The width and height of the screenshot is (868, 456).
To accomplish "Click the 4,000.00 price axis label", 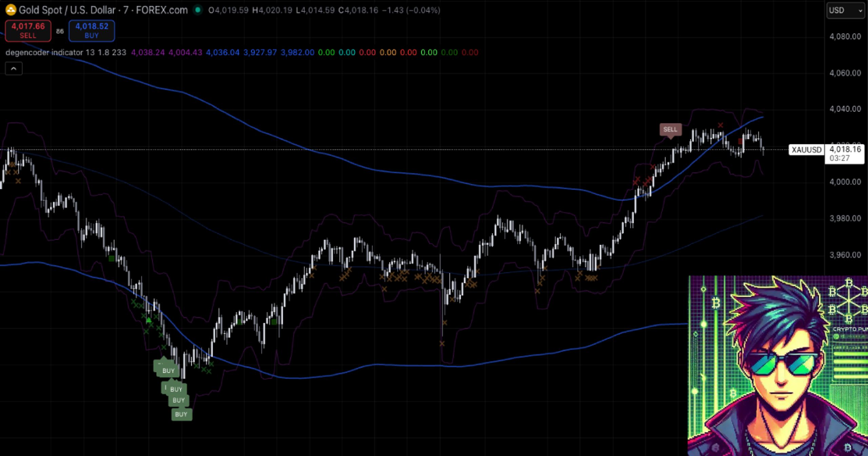I will click(x=845, y=182).
